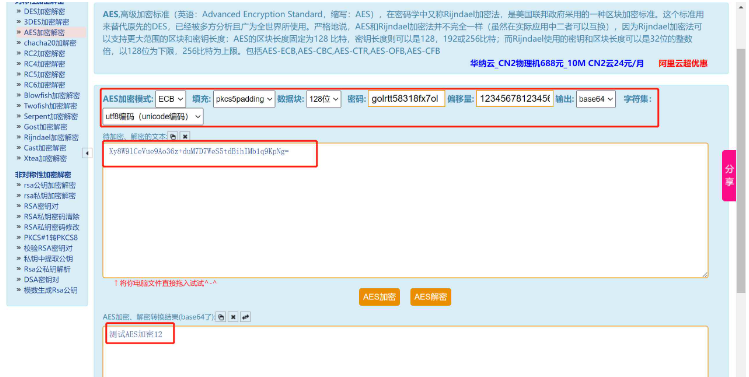749x377 pixels.
Task: Open the 128位 数据块 dropdown
Action: coord(323,99)
